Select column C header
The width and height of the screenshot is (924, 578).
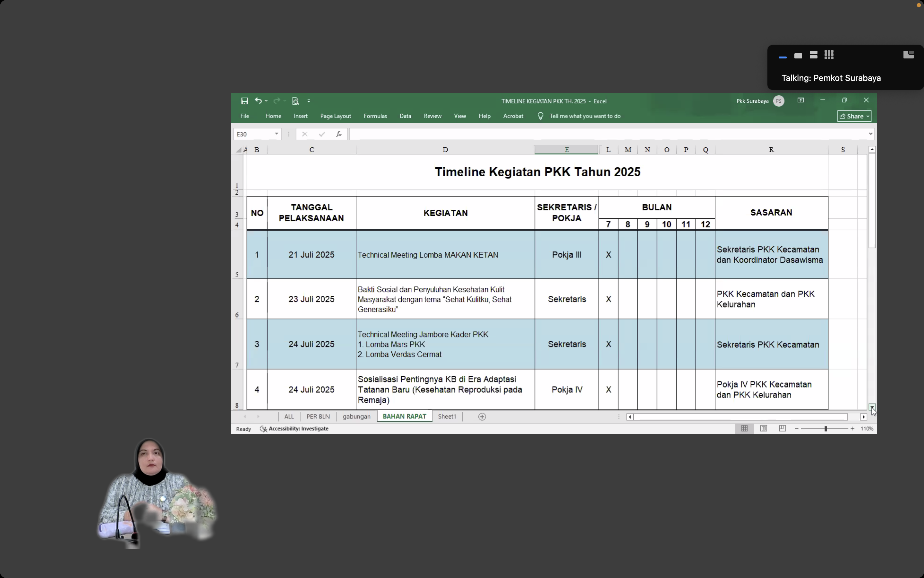tap(312, 150)
